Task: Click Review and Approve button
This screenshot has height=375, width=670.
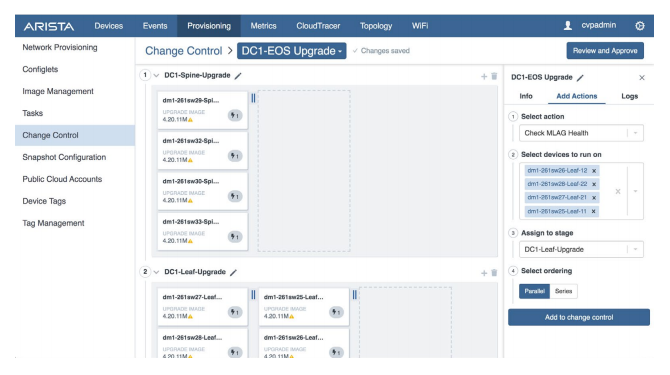Action: coord(605,51)
